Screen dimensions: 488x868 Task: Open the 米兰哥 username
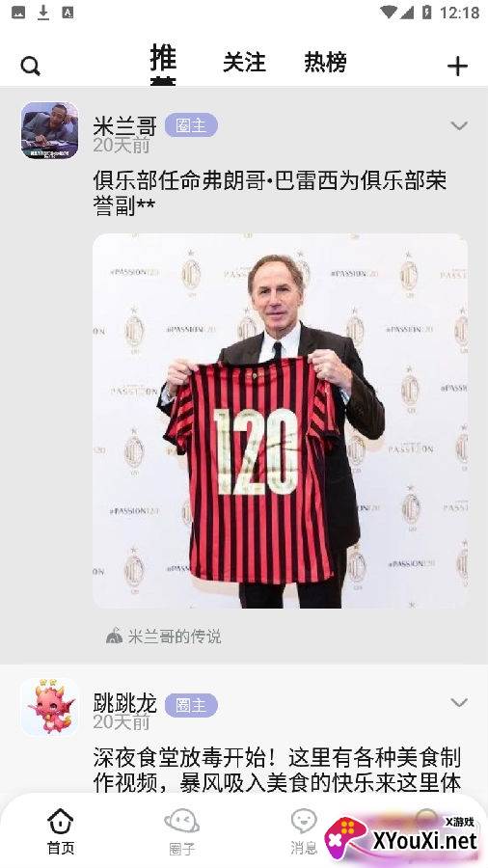124,126
